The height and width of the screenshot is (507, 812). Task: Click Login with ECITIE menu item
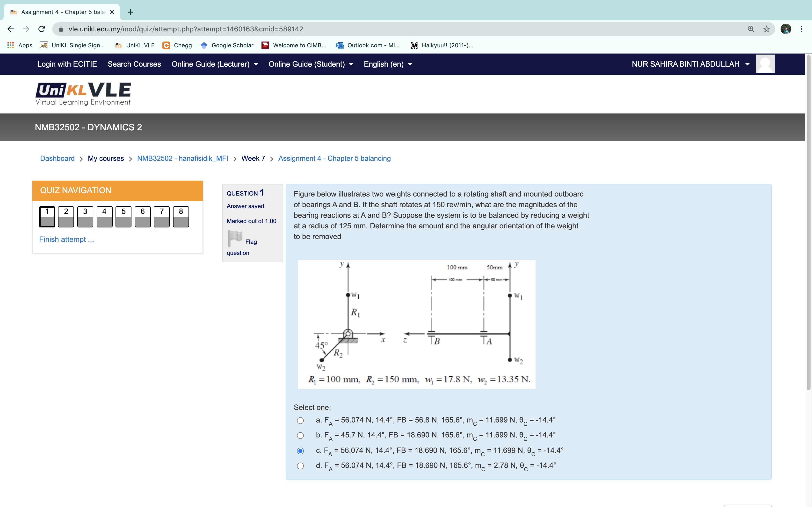point(67,64)
